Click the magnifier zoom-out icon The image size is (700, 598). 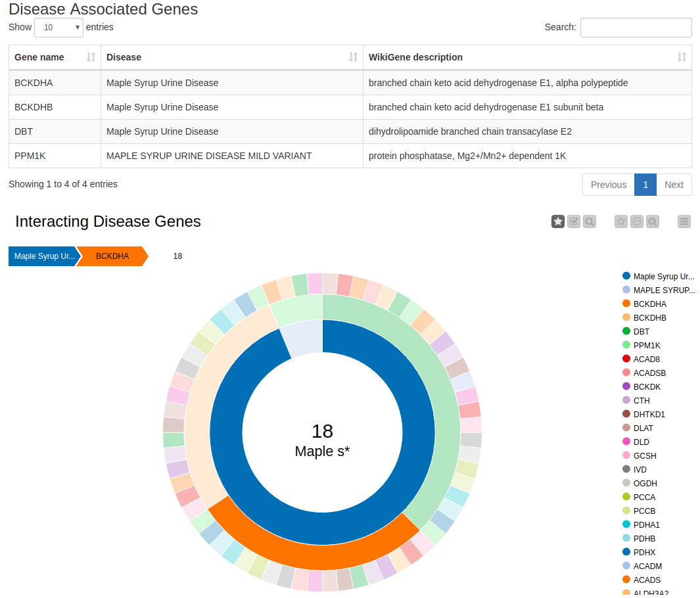pyautogui.click(x=653, y=221)
